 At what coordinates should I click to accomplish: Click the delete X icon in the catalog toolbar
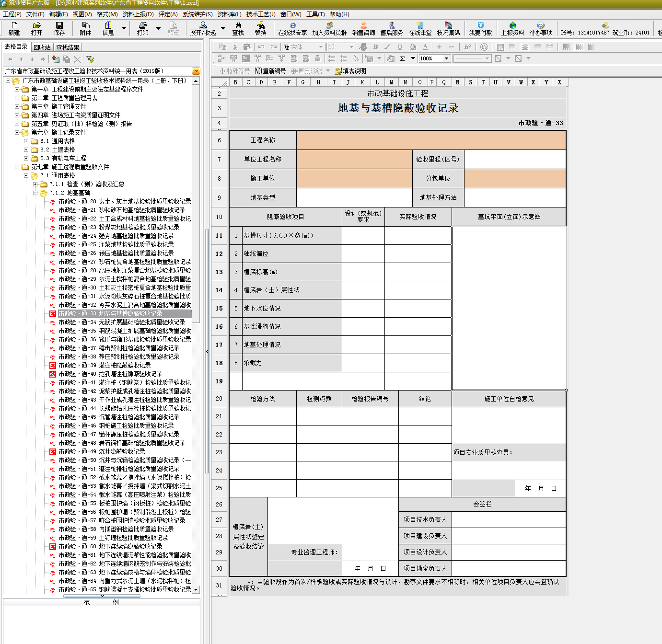pyautogui.click(x=77, y=59)
